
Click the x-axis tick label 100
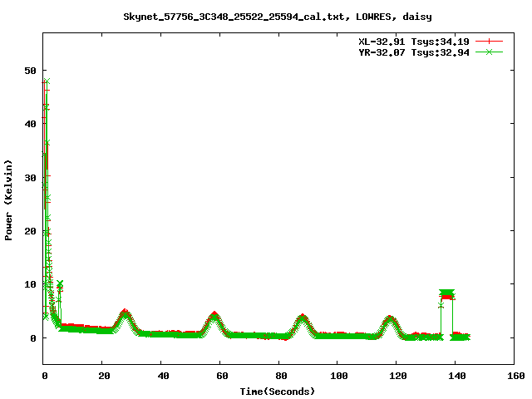point(339,376)
